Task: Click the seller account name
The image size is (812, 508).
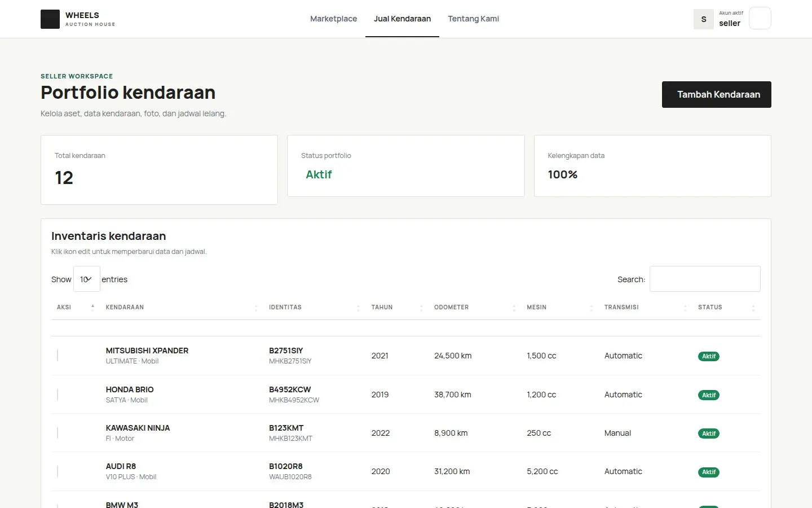Action: (730, 23)
